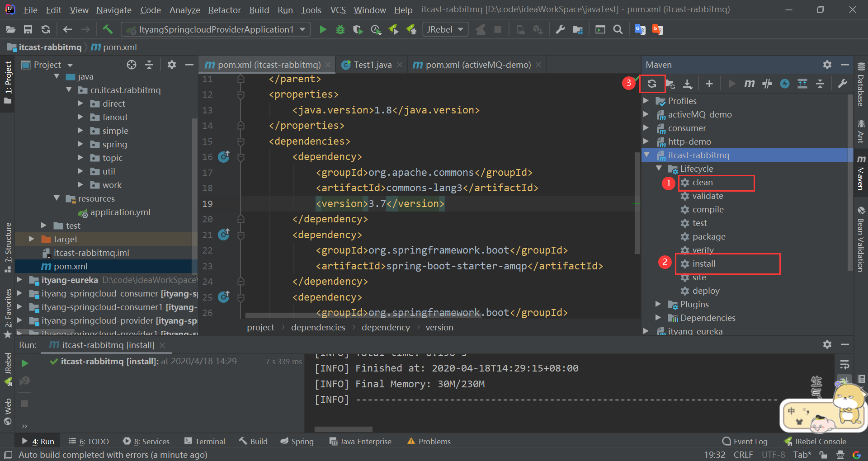This screenshot has width=868, height=461.
Task: Click the Google Translate toolbar icon
Action: coord(640,30)
